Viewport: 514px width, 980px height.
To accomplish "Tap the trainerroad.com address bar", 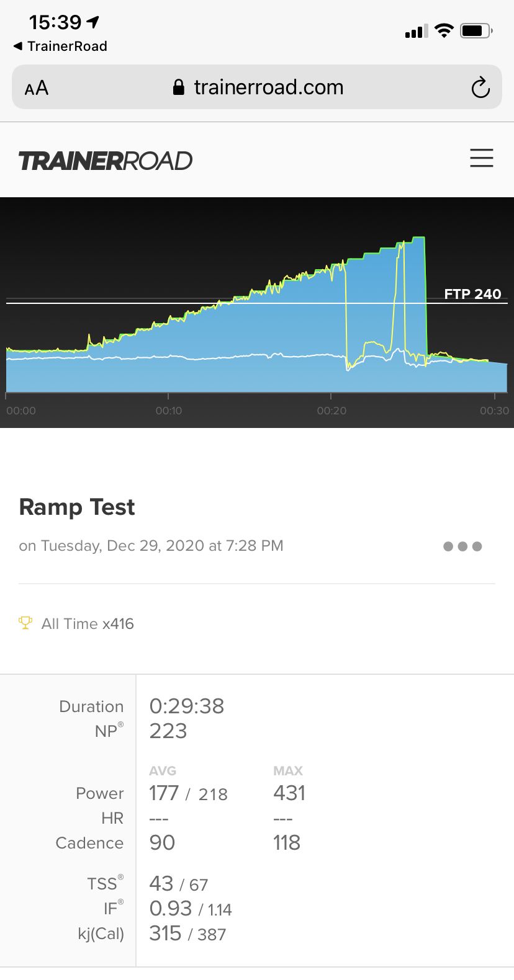I will click(268, 87).
